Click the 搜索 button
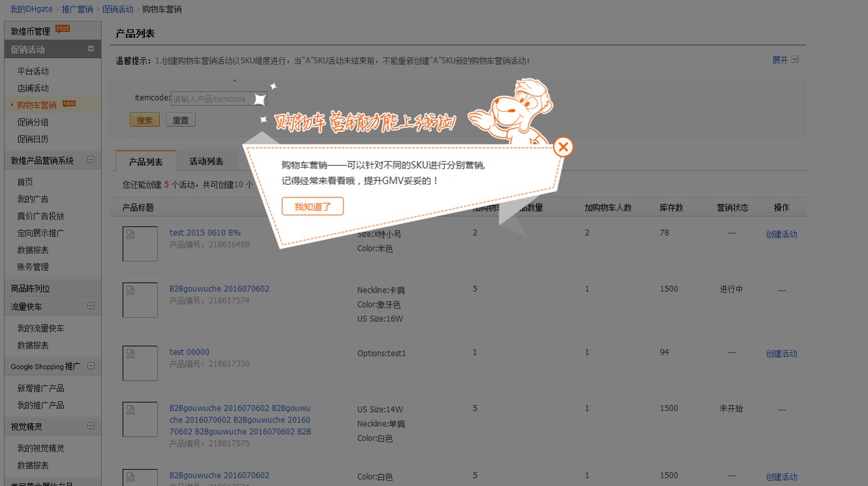The height and width of the screenshot is (486, 868). pyautogui.click(x=144, y=120)
